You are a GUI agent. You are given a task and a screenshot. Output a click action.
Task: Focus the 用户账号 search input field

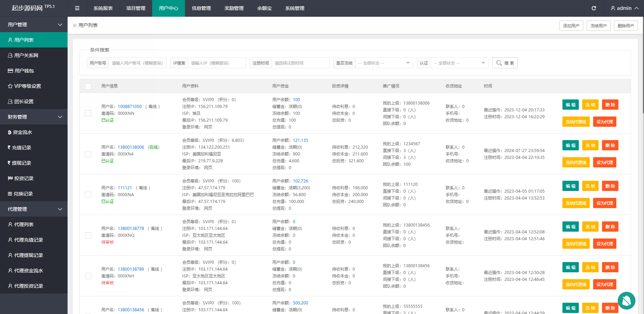(x=138, y=63)
